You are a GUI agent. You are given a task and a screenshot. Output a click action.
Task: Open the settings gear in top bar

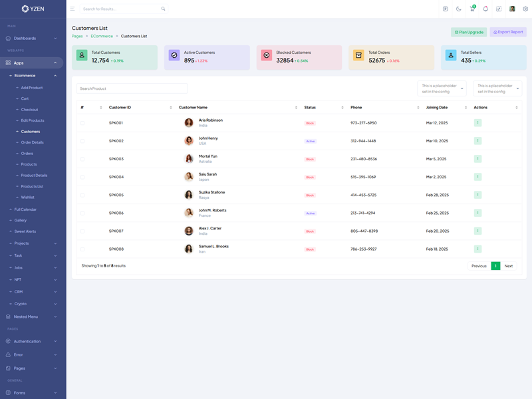[525, 9]
